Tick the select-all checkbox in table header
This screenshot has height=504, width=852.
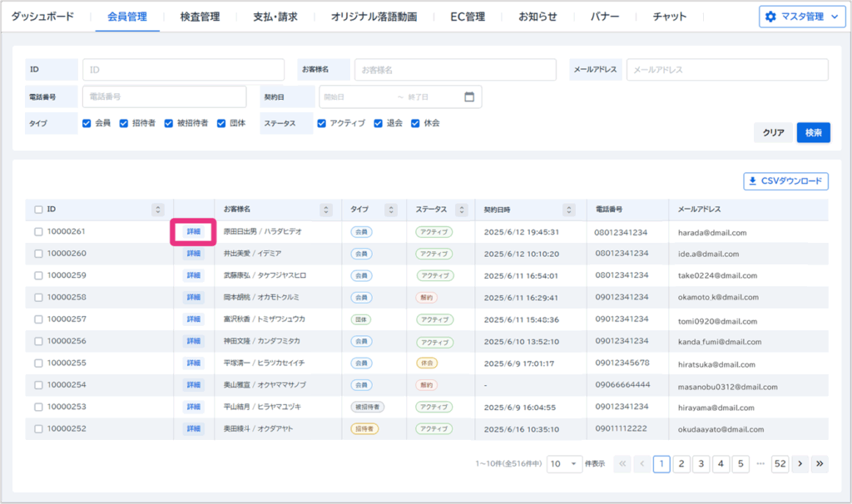(x=38, y=210)
